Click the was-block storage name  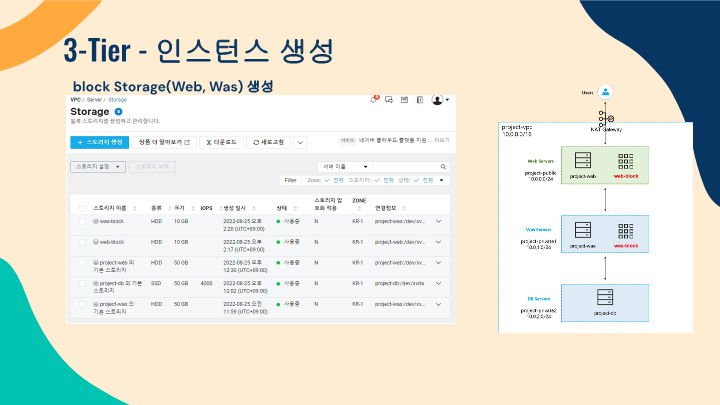[112, 221]
